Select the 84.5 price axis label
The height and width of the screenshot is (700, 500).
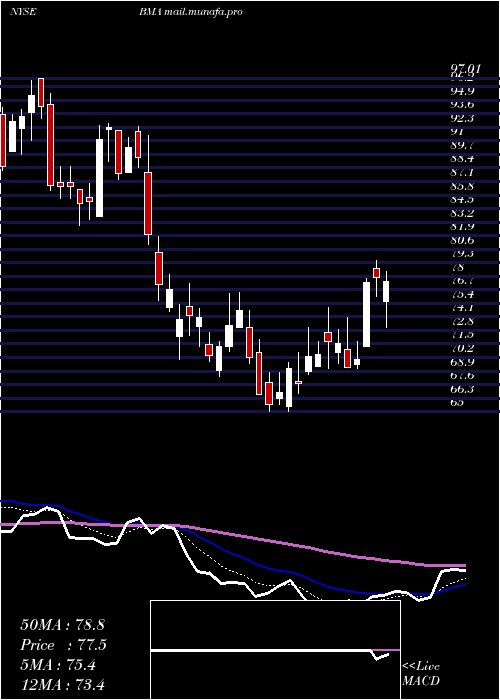462,200
